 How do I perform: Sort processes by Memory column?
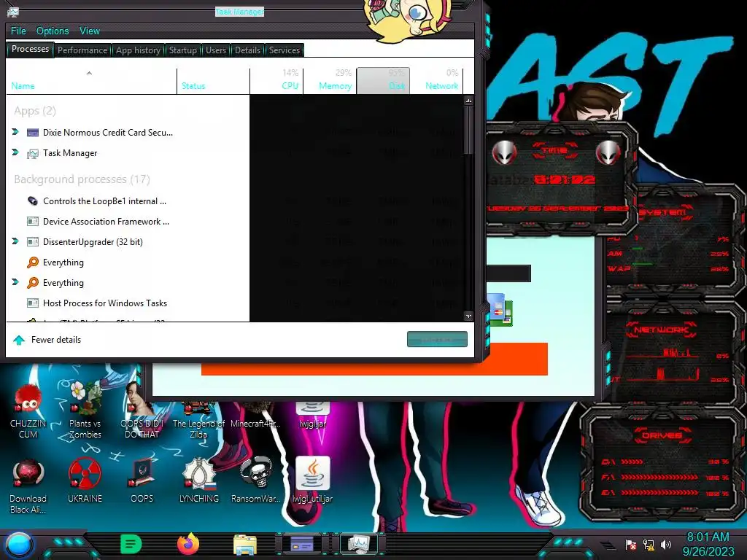330,81
